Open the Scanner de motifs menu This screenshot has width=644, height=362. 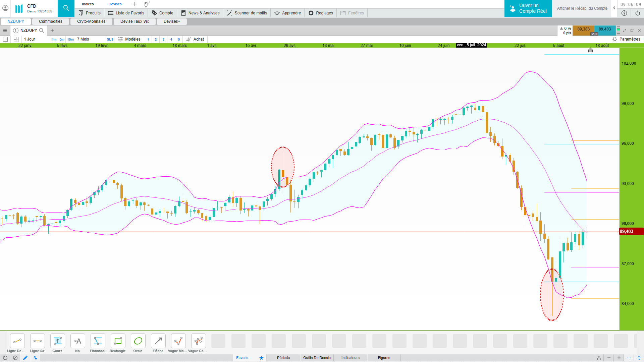coord(247,13)
